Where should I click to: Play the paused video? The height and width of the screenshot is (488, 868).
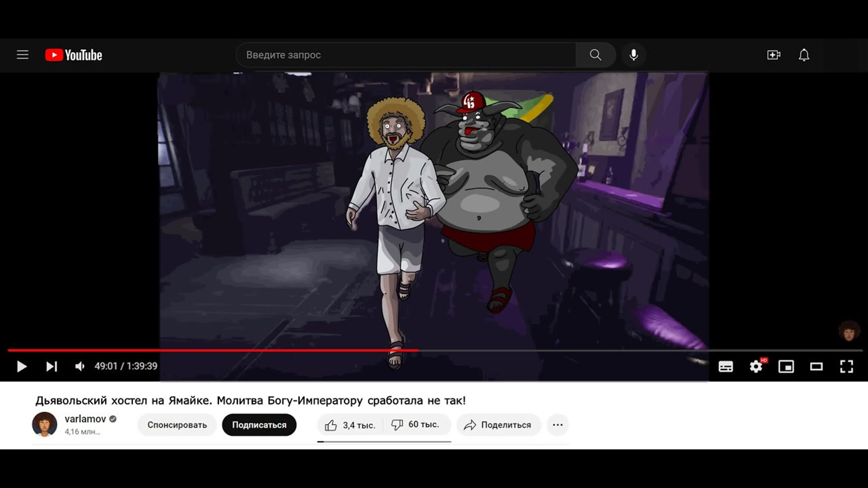pos(22,366)
